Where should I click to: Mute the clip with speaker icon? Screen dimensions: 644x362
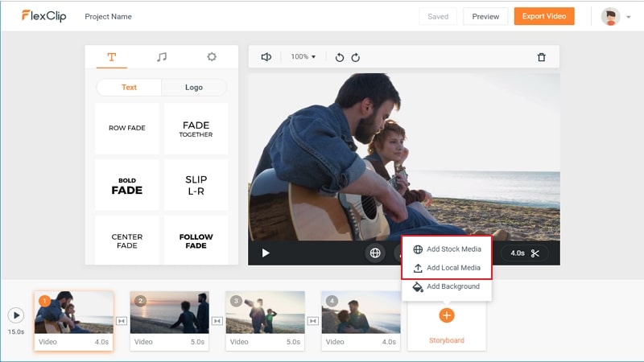point(266,57)
